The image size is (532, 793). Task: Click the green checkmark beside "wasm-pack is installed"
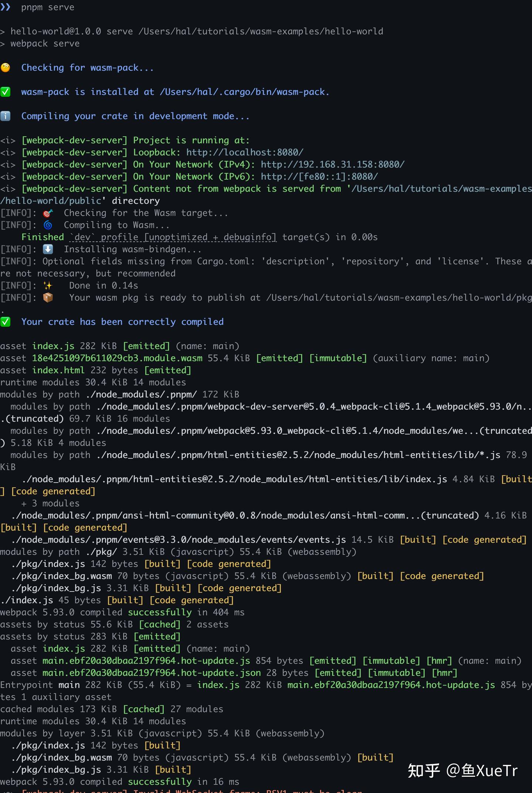pos(5,92)
